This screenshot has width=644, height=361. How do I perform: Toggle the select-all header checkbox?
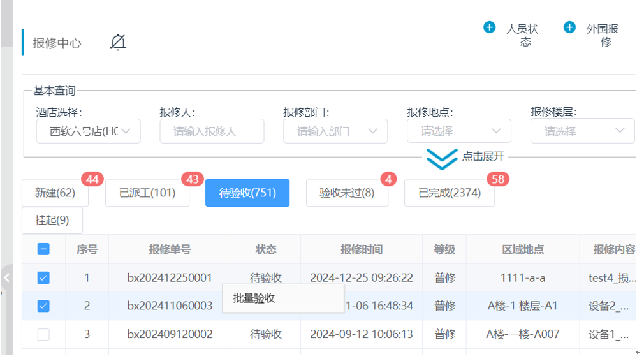43,249
